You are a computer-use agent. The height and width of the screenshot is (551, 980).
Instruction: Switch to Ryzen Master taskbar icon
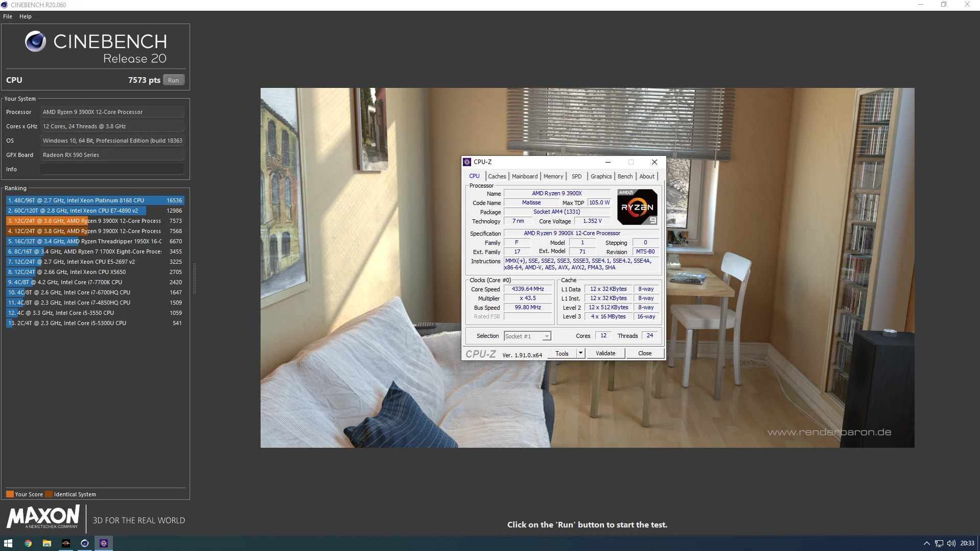pos(66,543)
